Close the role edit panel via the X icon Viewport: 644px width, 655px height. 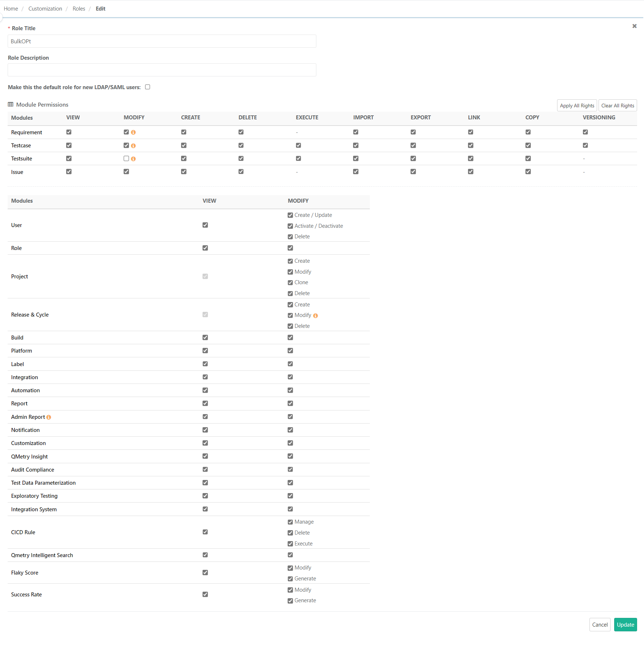635,26
